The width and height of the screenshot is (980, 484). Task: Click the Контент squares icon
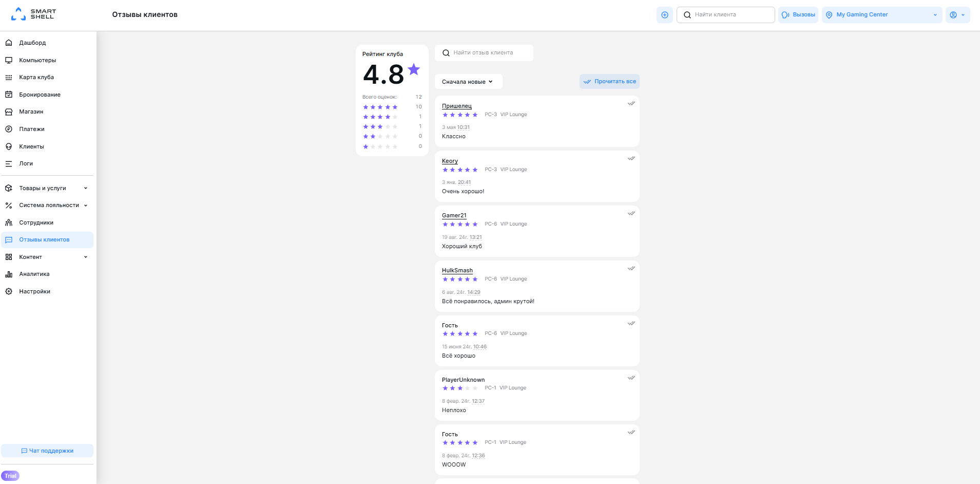pyautogui.click(x=9, y=257)
